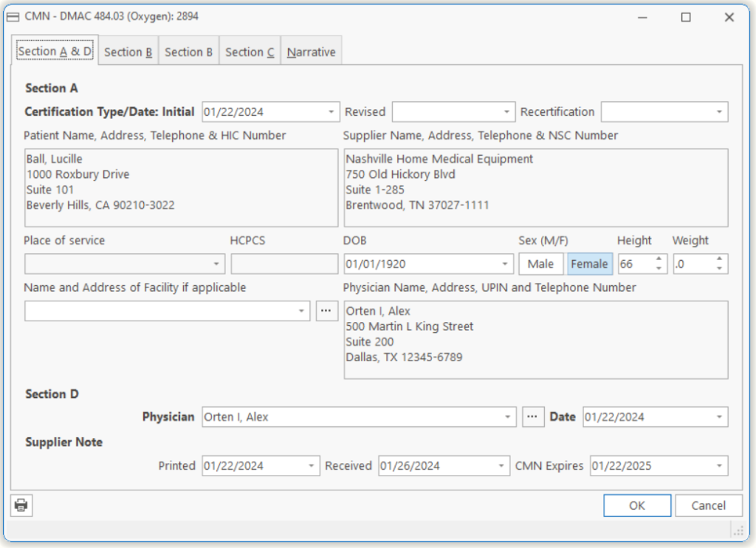Click the CMN window icon in title bar
The width and height of the screenshot is (756, 548).
pos(13,17)
